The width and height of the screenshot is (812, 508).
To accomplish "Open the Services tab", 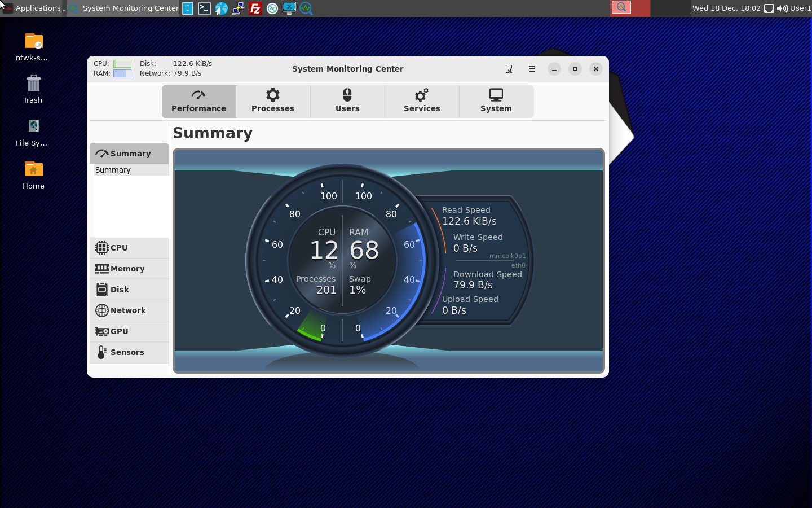I will point(422,101).
